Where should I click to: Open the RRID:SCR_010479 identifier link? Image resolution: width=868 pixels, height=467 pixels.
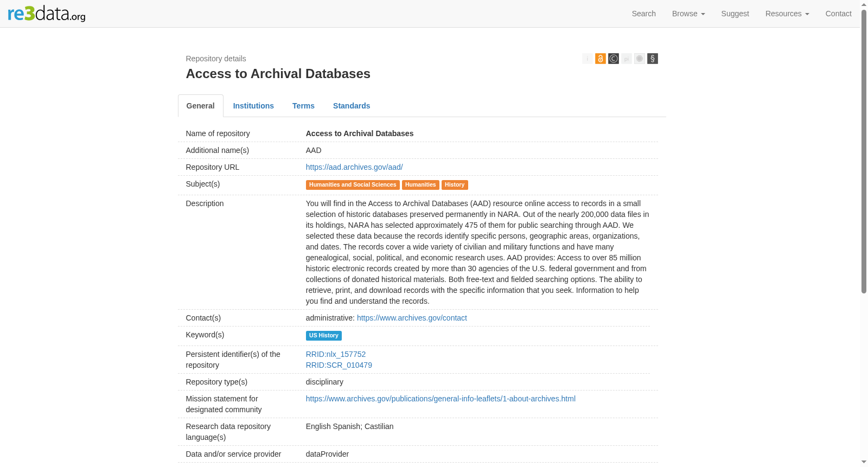pyautogui.click(x=339, y=365)
